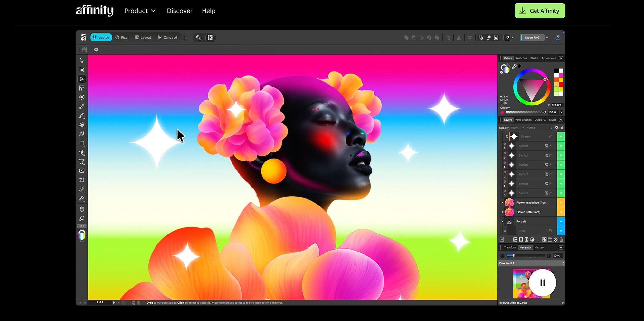Toggle visibility of Flower cloth (front) layer
Viewport: 644px width, 321px height.
click(x=561, y=212)
